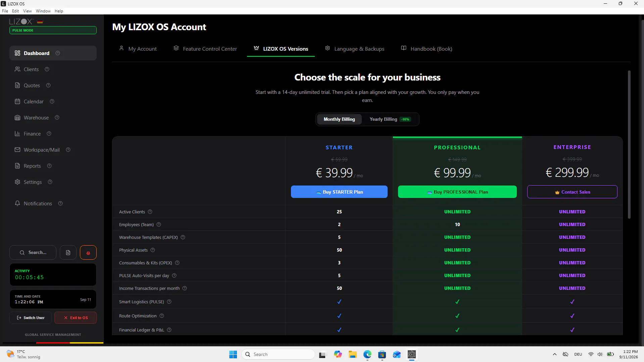Open the Window menu
This screenshot has width=644, height=362.
coord(43,11)
